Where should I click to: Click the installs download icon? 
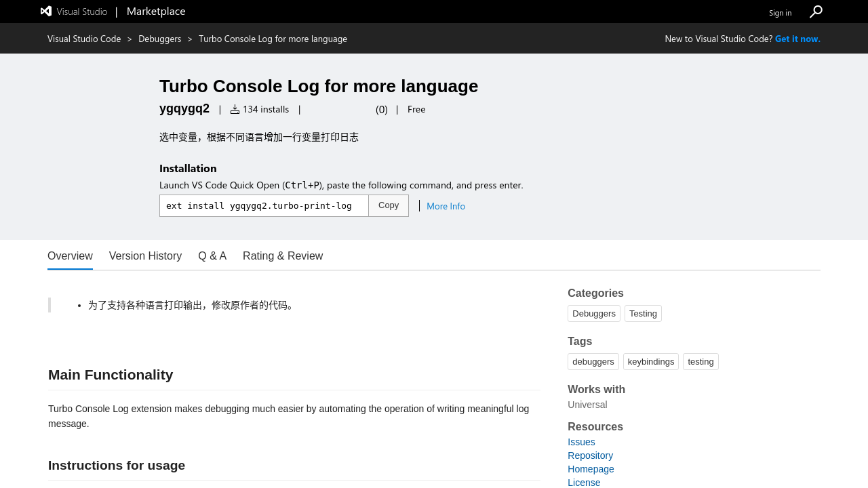235,109
